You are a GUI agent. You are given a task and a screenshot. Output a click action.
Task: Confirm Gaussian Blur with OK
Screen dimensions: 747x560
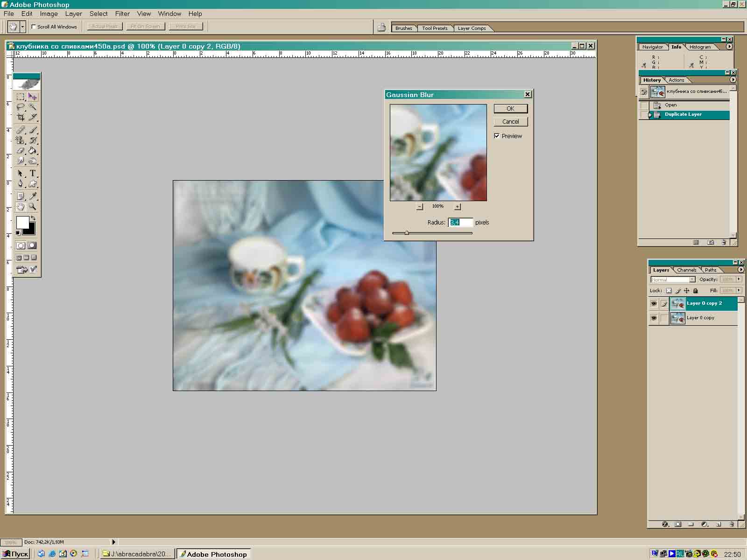click(510, 109)
